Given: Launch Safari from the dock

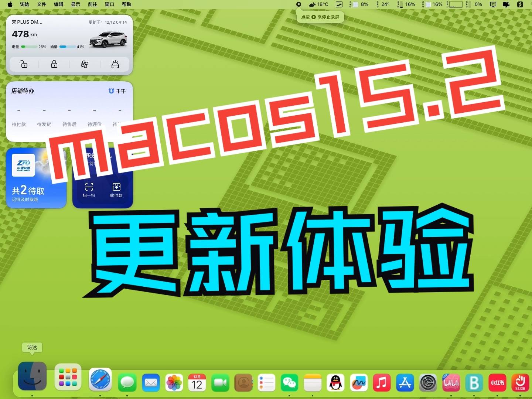Looking at the screenshot, I should point(100,380).
